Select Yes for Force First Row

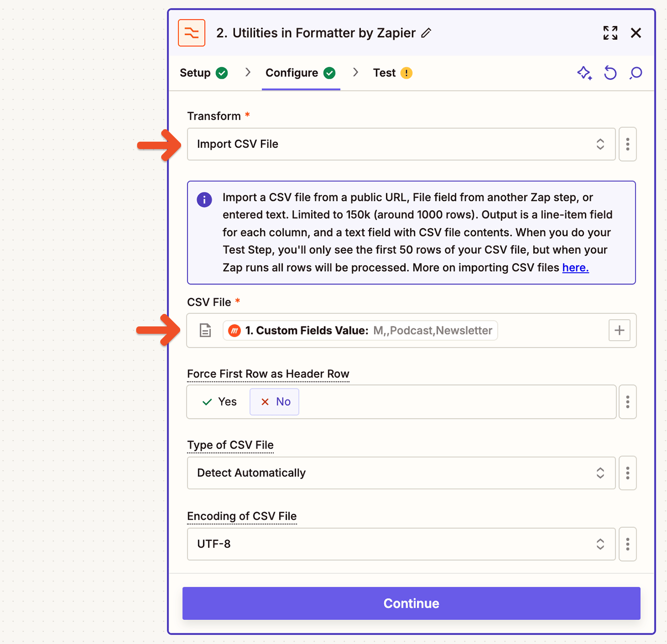[220, 402]
